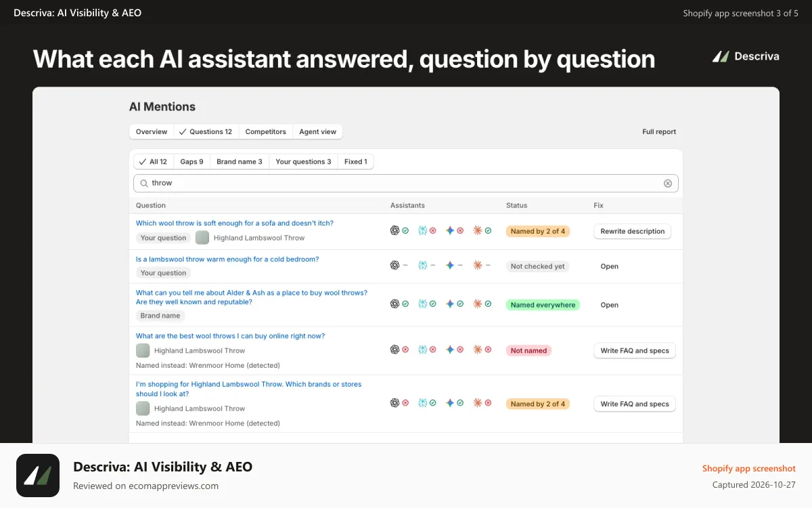The height and width of the screenshot is (508, 812).
Task: Click the Descriva logo beside the headline
Action: (x=746, y=56)
